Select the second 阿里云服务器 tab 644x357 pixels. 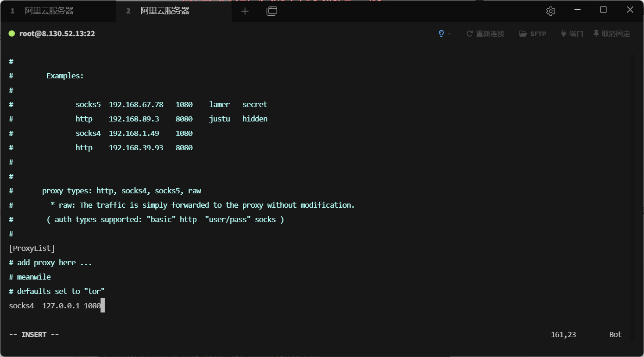click(174, 11)
